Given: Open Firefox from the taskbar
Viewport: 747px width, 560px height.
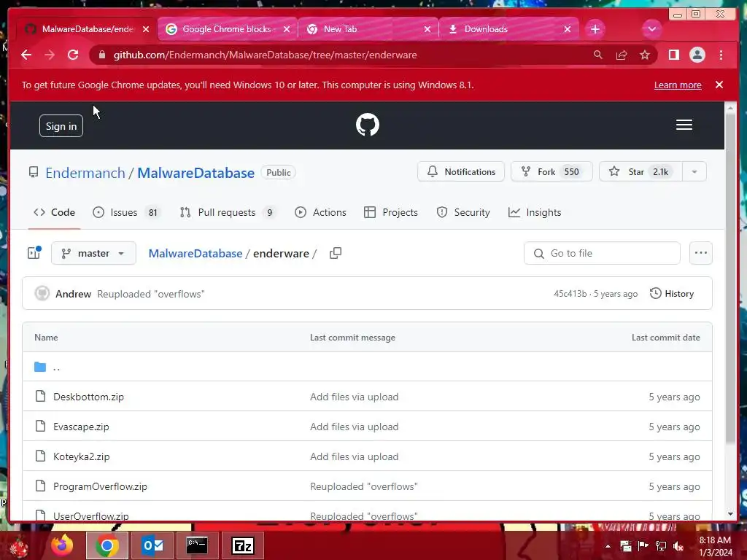Looking at the screenshot, I should click(x=62, y=545).
